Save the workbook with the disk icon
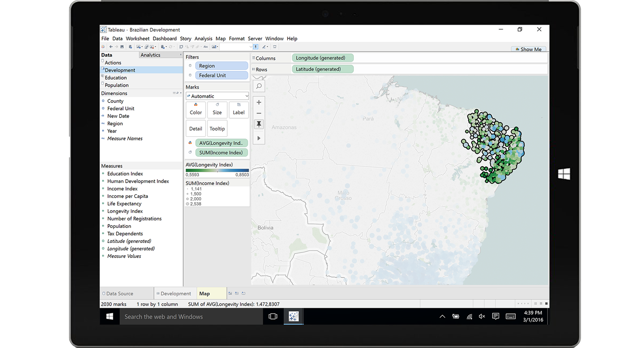The image size is (644, 348). [x=122, y=47]
